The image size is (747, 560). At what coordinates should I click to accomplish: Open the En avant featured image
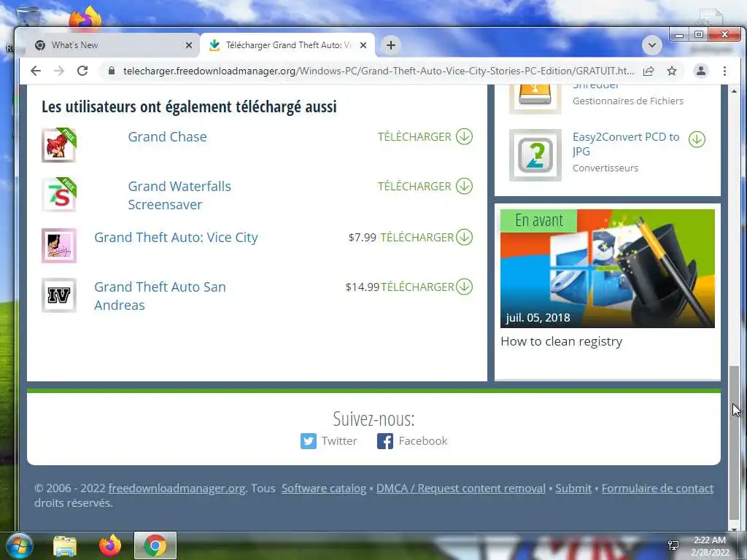tap(608, 268)
